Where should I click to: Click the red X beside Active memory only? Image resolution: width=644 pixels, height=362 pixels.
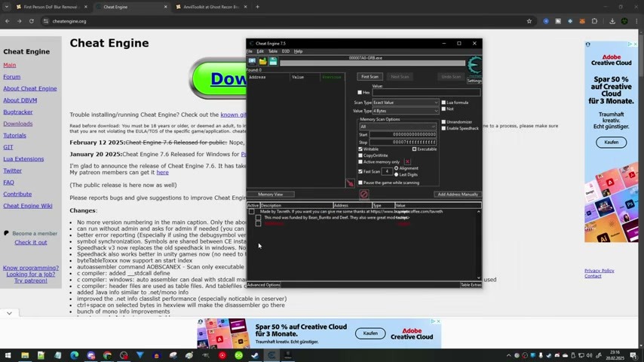pos(407,162)
